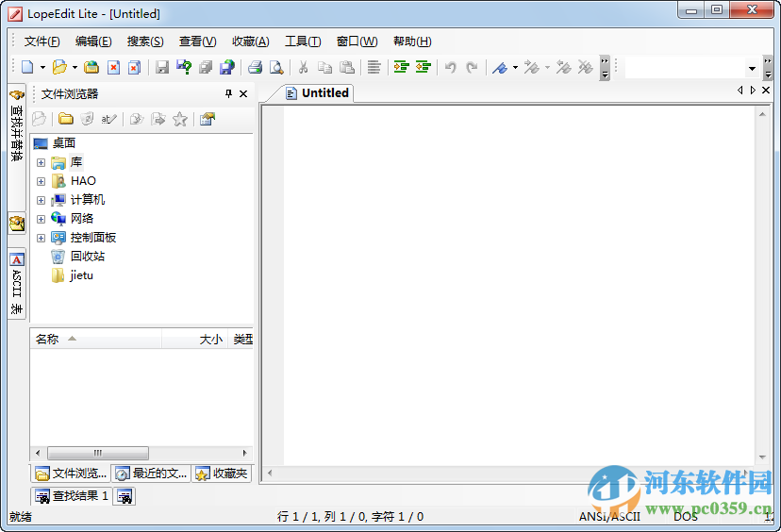
Task: Open the ASCII 表 side tab
Action: coord(16,284)
